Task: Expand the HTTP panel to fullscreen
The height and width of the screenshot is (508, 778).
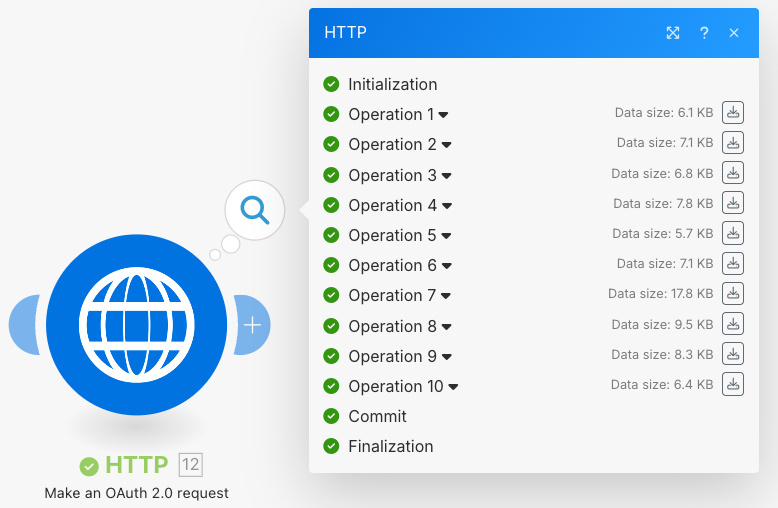Action: 673,33
